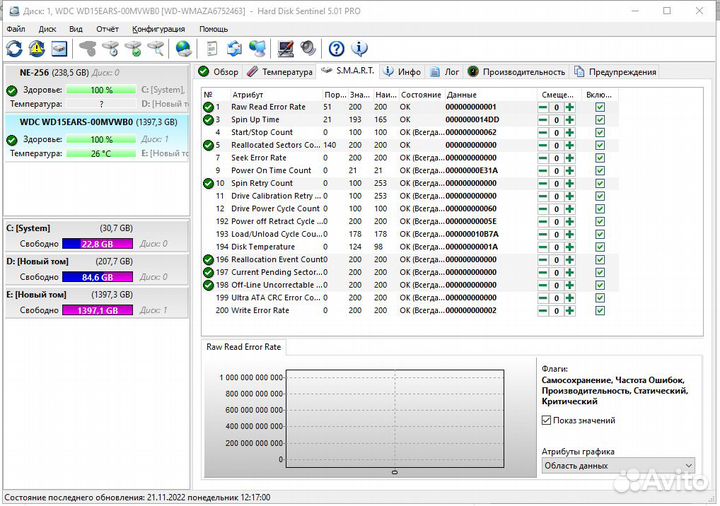The image size is (720, 506).
Task: Toggle enabled checkbox for Reallocated Sectors Count
Action: pyautogui.click(x=600, y=145)
